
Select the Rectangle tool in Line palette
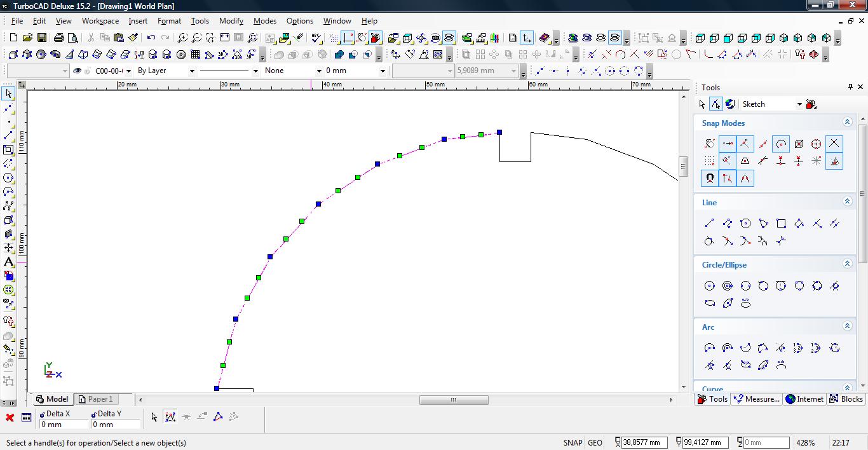pos(781,223)
